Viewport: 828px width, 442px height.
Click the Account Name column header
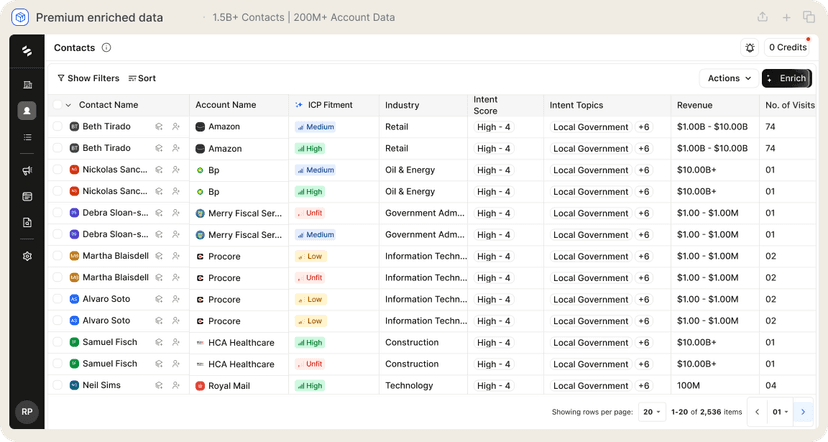pyautogui.click(x=225, y=105)
